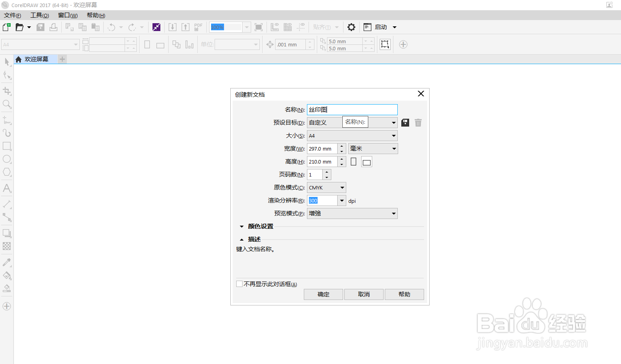The height and width of the screenshot is (364, 621).
Task: Click the Print icon in toolbar
Action: pos(53,27)
